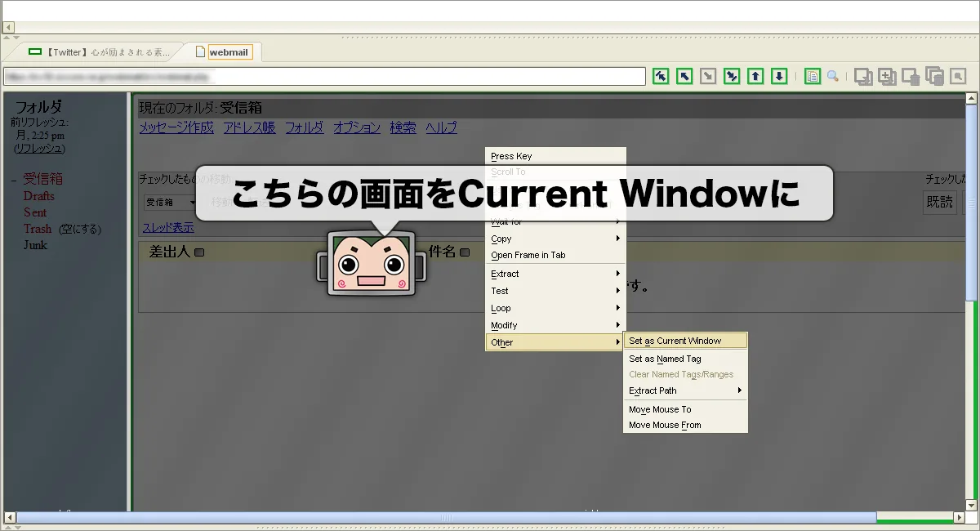Click the sort icon beside 差出人
The height and width of the screenshot is (531, 980).
tap(199, 252)
